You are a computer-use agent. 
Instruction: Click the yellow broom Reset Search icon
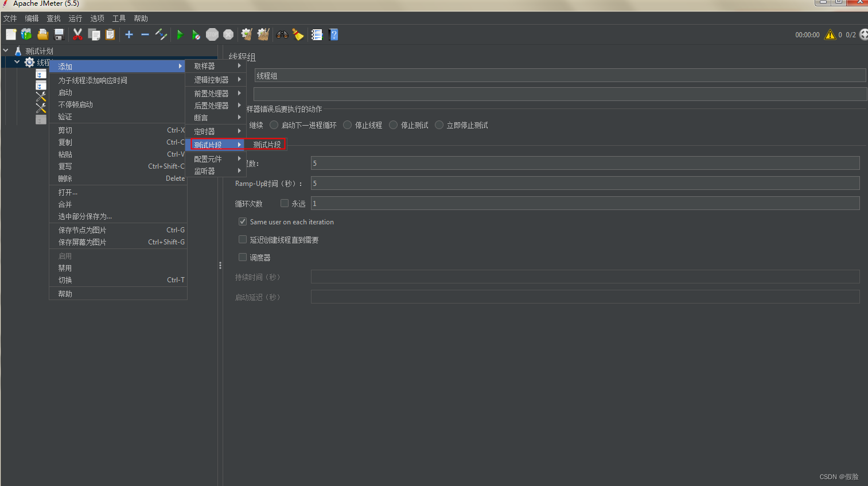coord(298,34)
